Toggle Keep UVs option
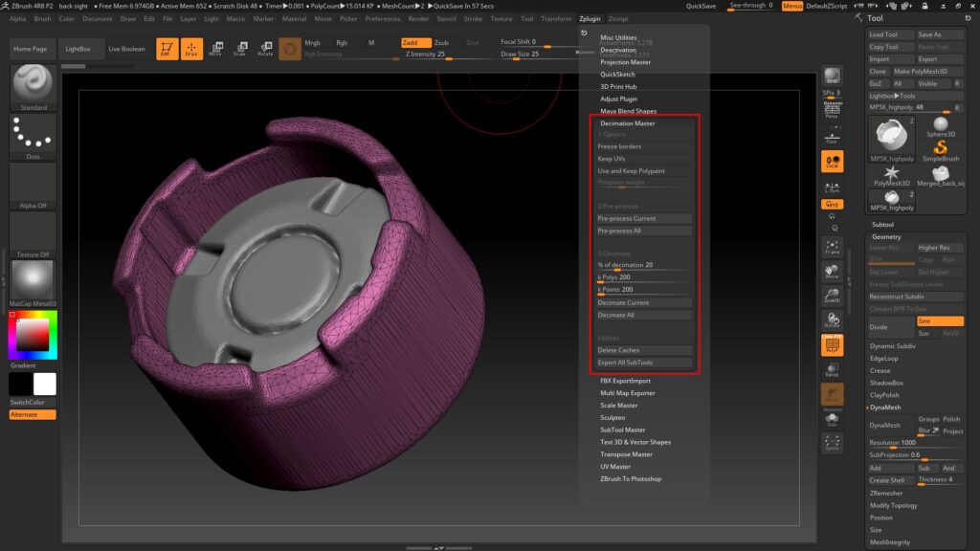Image resolution: width=980 pixels, height=551 pixels. (x=644, y=159)
